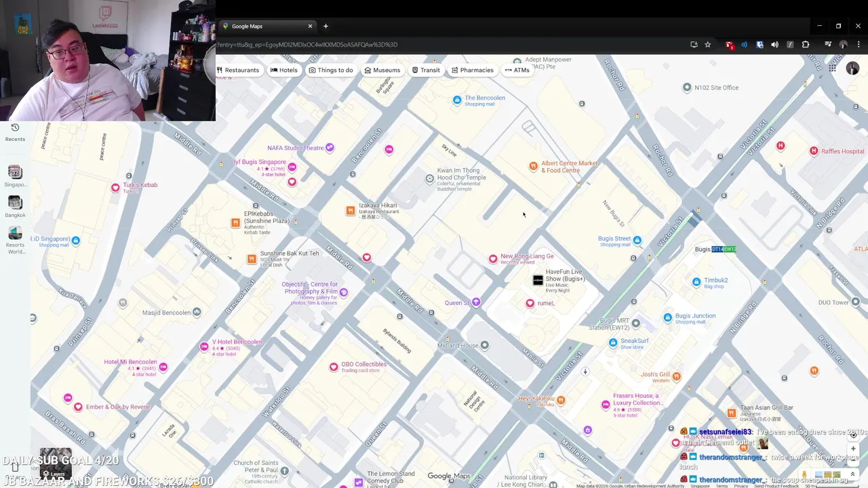Click the lyf Bugis Singapore hotel pin

292,167
